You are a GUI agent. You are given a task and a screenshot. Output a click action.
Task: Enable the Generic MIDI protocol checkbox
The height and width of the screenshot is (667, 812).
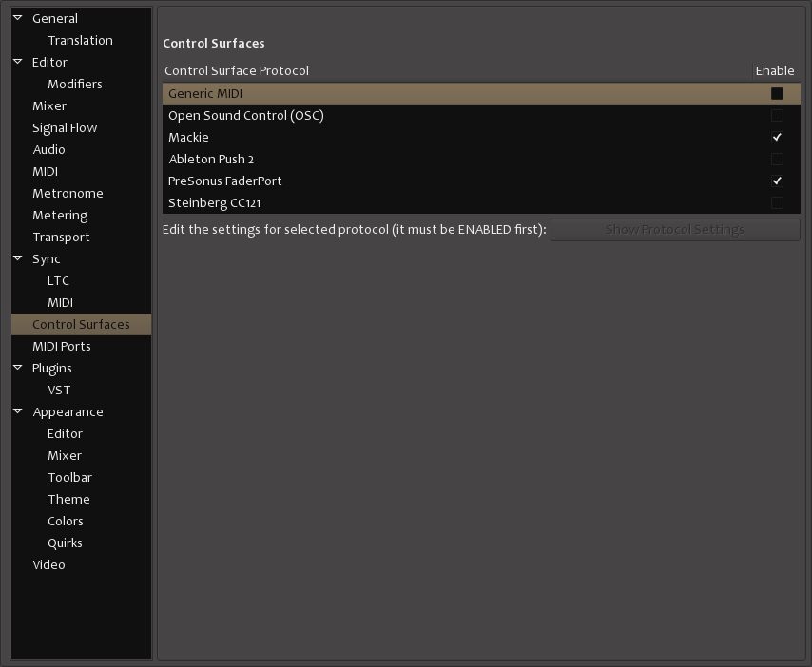(x=777, y=93)
